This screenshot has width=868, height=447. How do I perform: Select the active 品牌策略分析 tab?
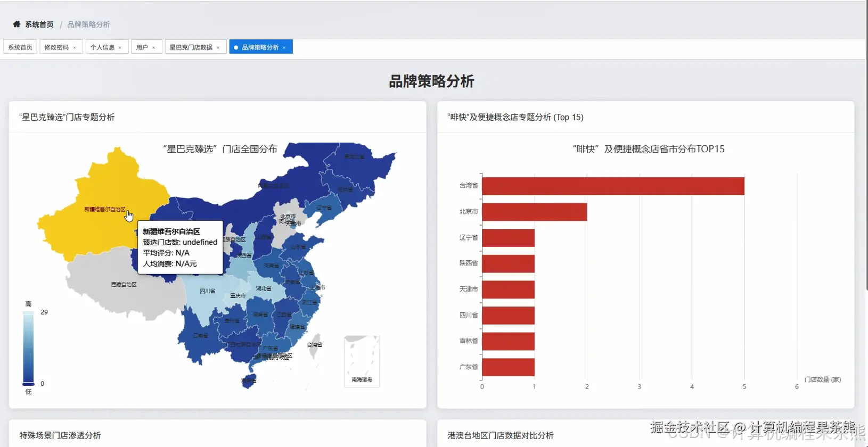(x=260, y=47)
